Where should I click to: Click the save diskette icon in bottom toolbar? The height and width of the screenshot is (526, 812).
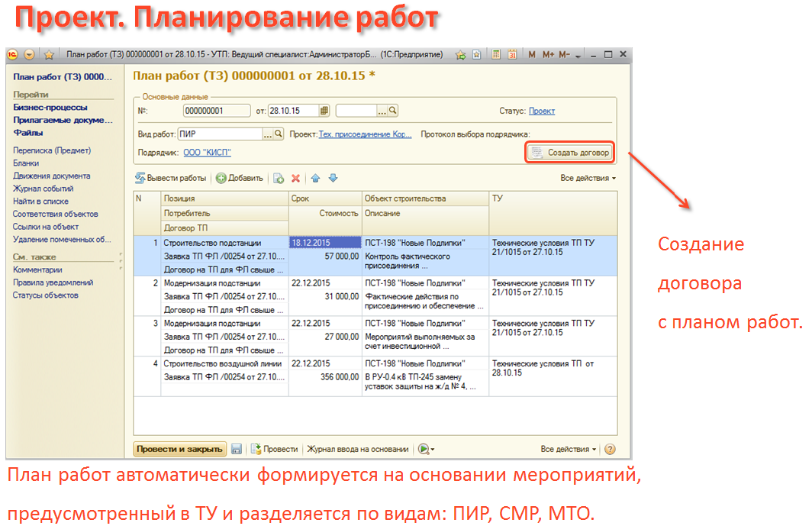pos(237,449)
